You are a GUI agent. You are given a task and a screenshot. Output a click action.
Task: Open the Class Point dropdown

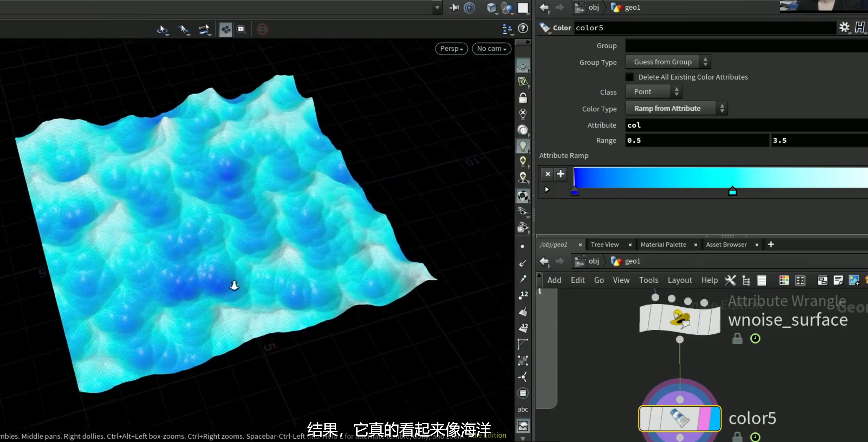point(653,91)
